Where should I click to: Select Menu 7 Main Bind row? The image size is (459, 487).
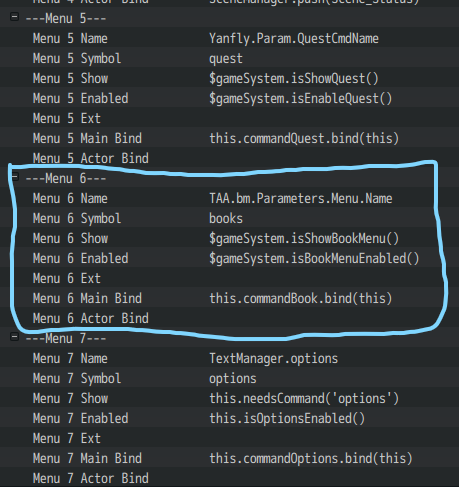pyautogui.click(x=229, y=458)
